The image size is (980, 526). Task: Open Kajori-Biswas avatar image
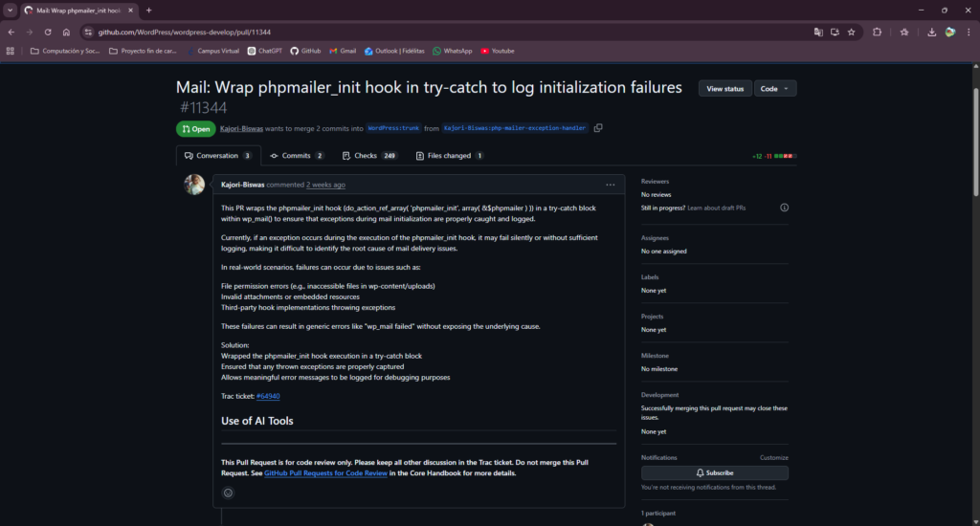coord(194,185)
